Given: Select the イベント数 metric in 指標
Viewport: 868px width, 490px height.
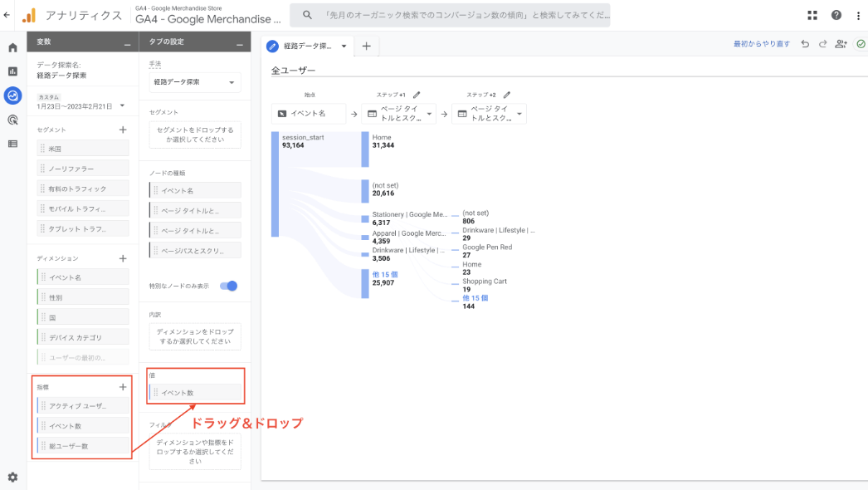Looking at the screenshot, I should click(x=83, y=426).
